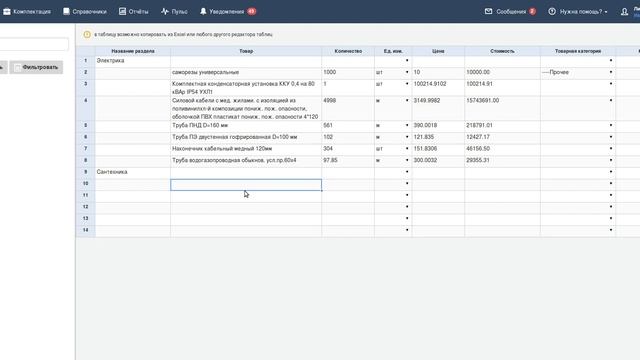Open category dropdown for Труба водогазопроводная row

(x=611, y=160)
